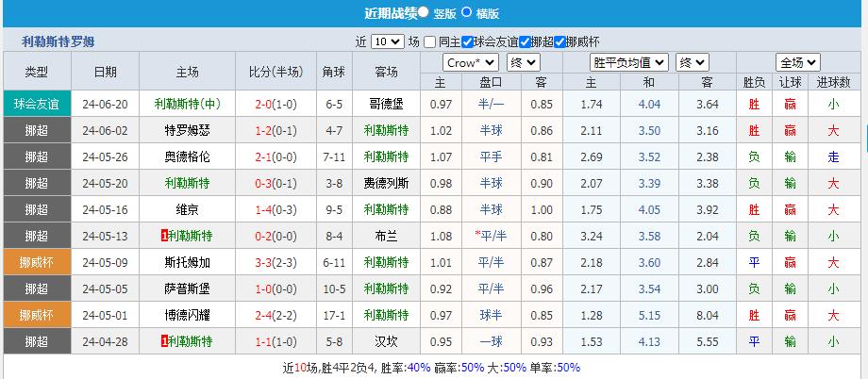
Task: Expand the 胜平负均值 dropdown
Action: pos(628,63)
